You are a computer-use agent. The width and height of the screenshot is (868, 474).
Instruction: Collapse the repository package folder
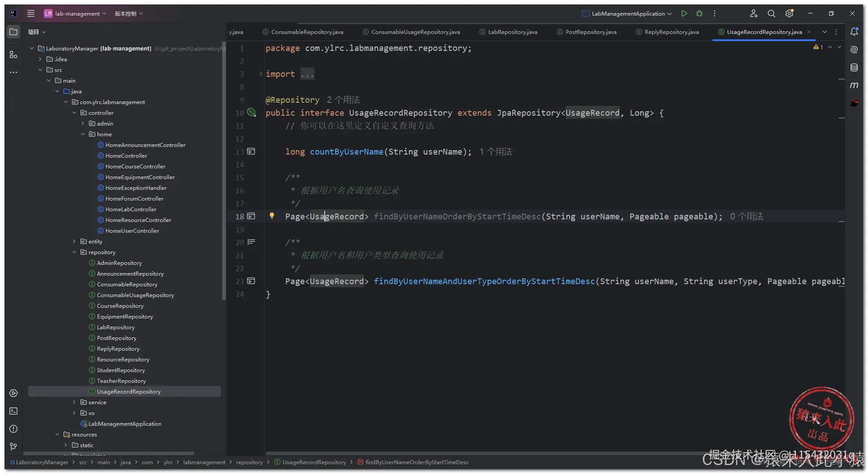(74, 252)
